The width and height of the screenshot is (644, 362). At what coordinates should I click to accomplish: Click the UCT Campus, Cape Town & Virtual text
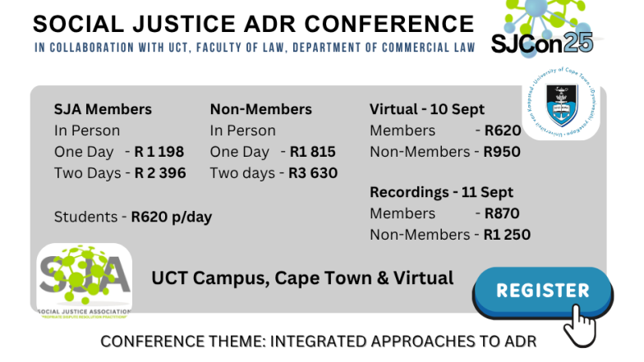(302, 277)
